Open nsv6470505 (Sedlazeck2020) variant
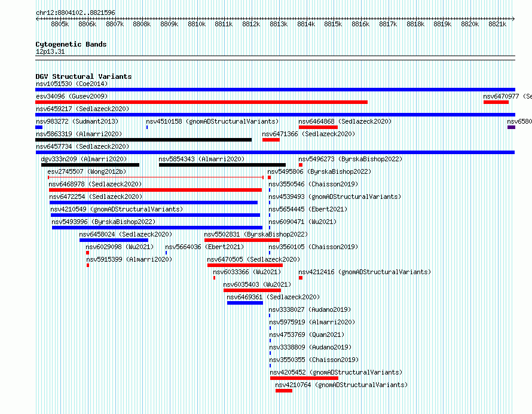 (x=254, y=259)
